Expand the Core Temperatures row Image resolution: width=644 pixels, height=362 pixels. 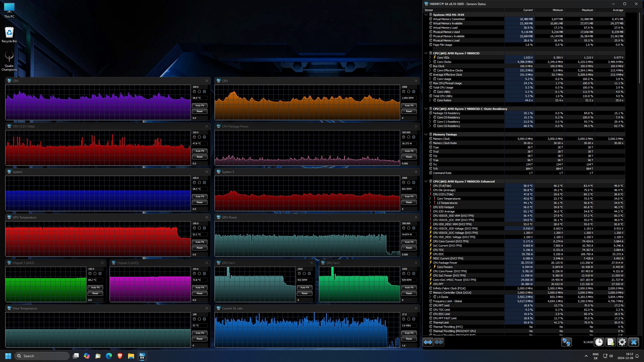coord(430,199)
